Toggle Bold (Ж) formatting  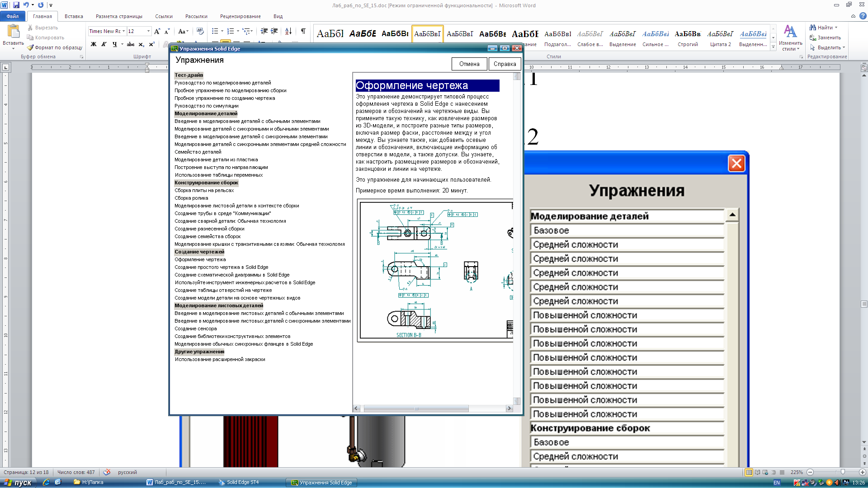tap(94, 44)
